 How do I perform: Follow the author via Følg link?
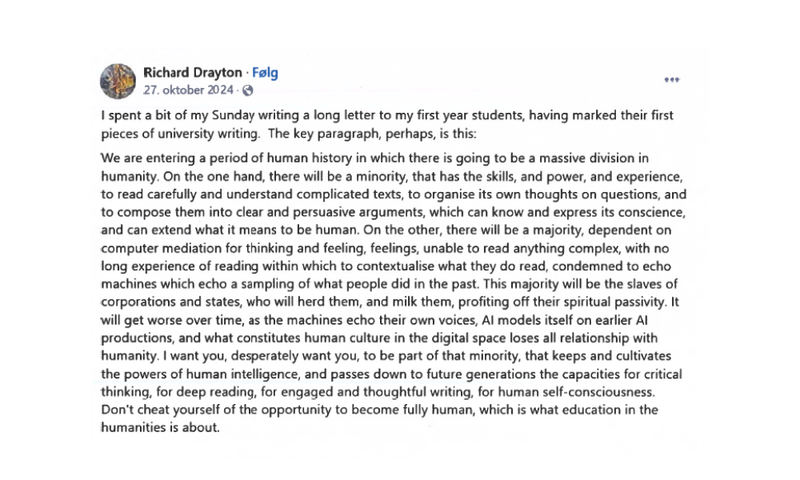(x=264, y=72)
